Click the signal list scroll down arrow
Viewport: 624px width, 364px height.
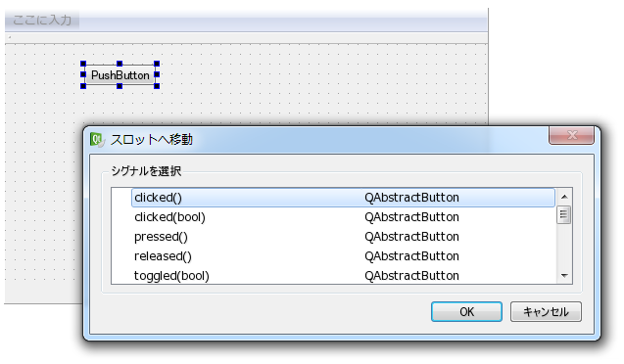point(564,275)
